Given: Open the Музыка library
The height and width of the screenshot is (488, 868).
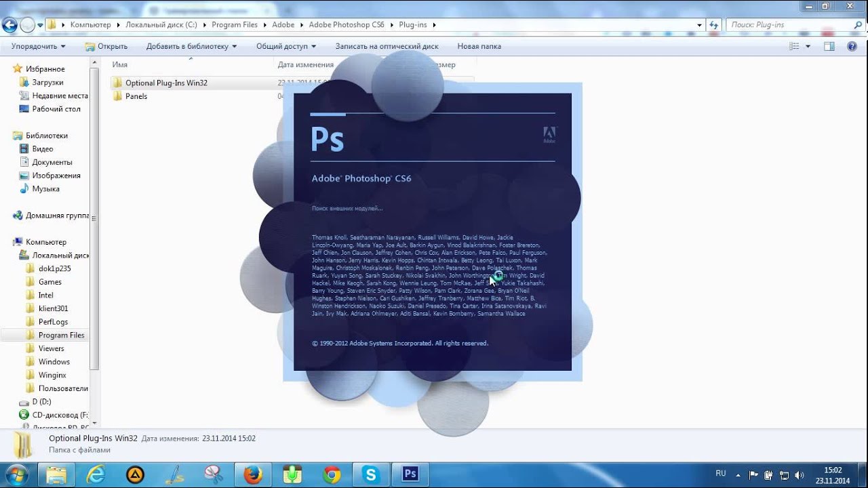Looking at the screenshot, I should 45,188.
